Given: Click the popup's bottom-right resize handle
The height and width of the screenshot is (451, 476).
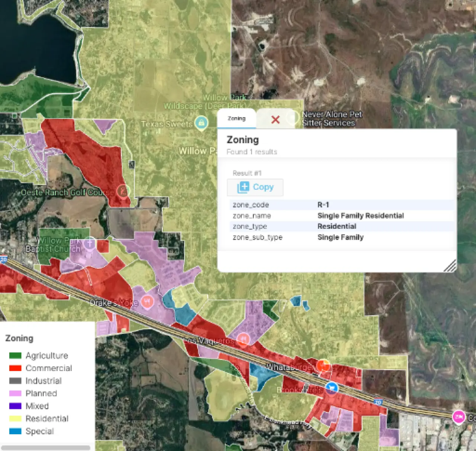Looking at the screenshot, I should (450, 266).
